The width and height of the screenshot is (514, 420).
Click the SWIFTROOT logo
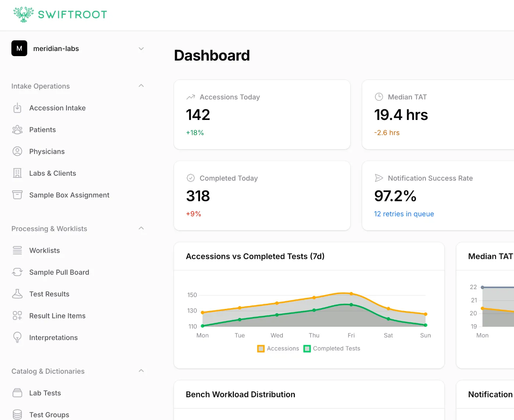tap(60, 15)
